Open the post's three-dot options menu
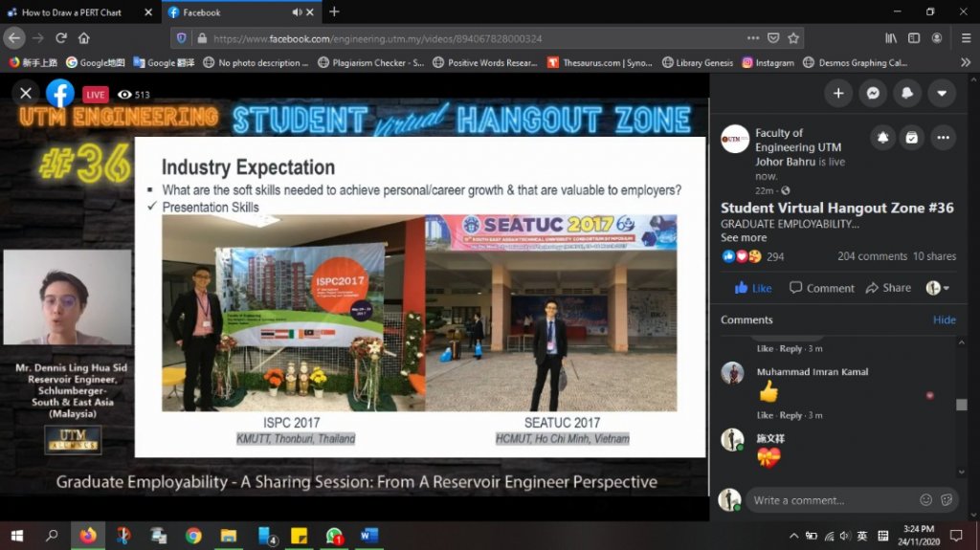 tap(942, 138)
